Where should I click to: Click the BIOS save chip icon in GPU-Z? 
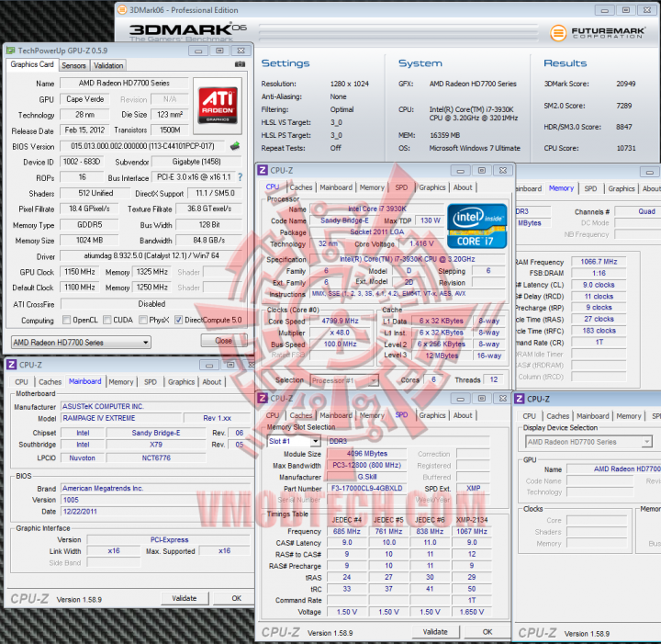[235, 146]
